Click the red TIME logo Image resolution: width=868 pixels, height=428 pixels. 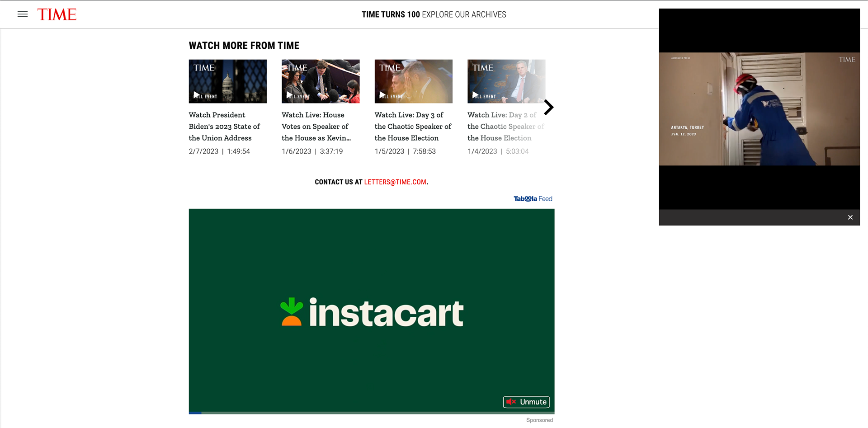pyautogui.click(x=57, y=14)
